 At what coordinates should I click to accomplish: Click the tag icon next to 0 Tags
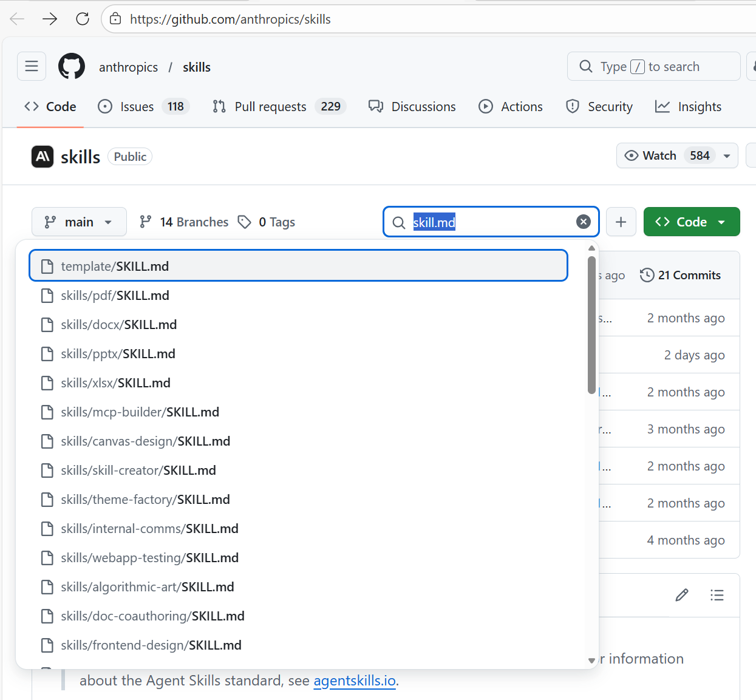coord(245,222)
